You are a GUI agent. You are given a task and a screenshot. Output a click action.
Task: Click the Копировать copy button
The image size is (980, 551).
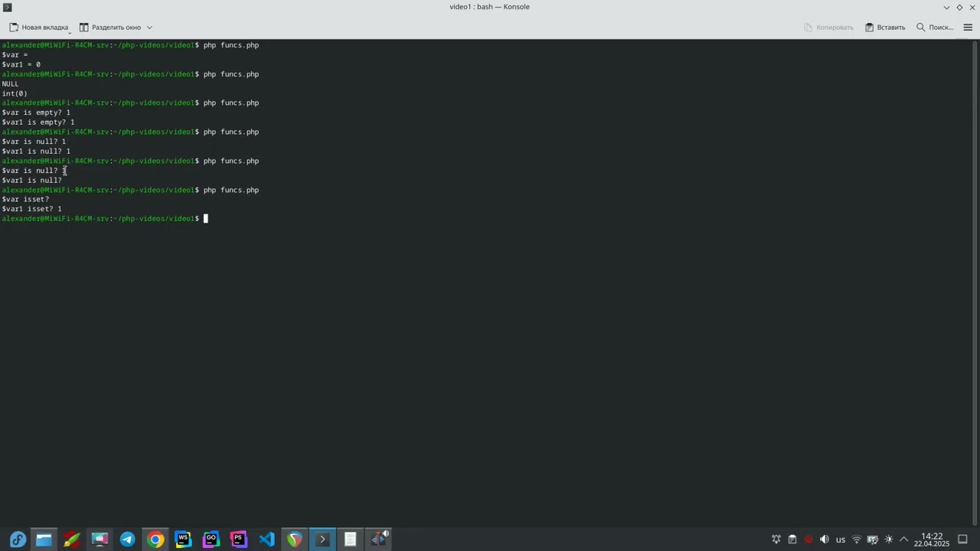click(828, 27)
